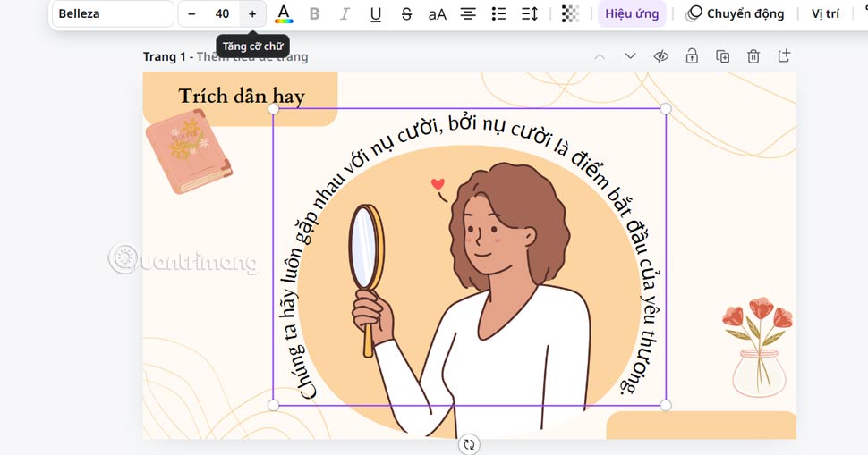Select the Trích dẫn hay heading text
This screenshot has height=455, width=868.
point(242,97)
